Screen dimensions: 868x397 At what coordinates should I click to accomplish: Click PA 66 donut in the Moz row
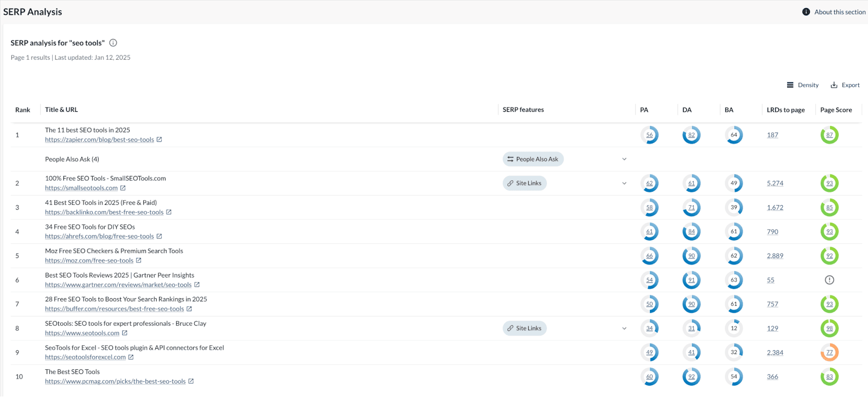pyautogui.click(x=649, y=256)
